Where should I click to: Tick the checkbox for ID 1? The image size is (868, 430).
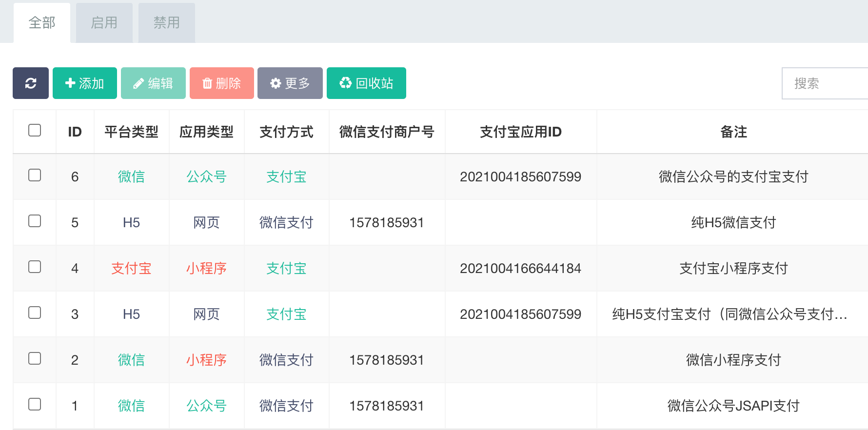[x=35, y=404]
